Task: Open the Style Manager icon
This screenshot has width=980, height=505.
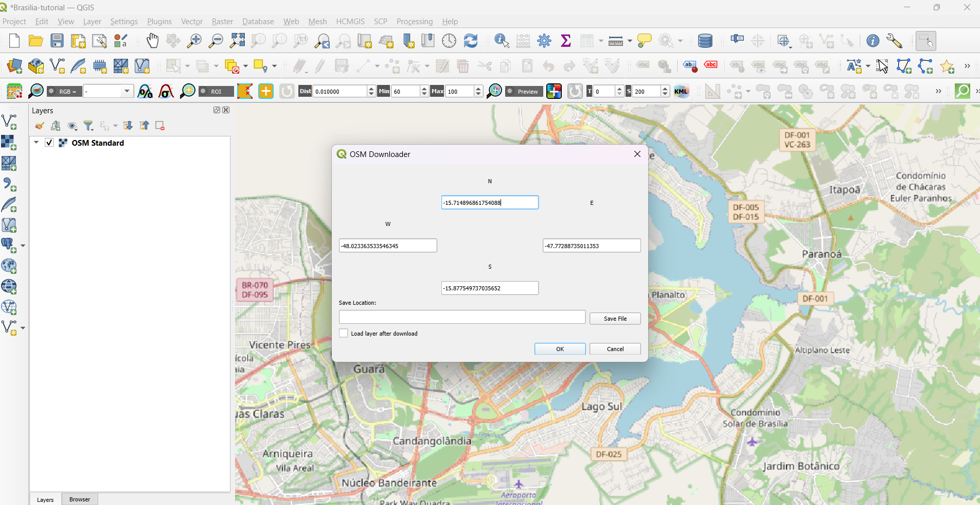Action: tap(120, 41)
